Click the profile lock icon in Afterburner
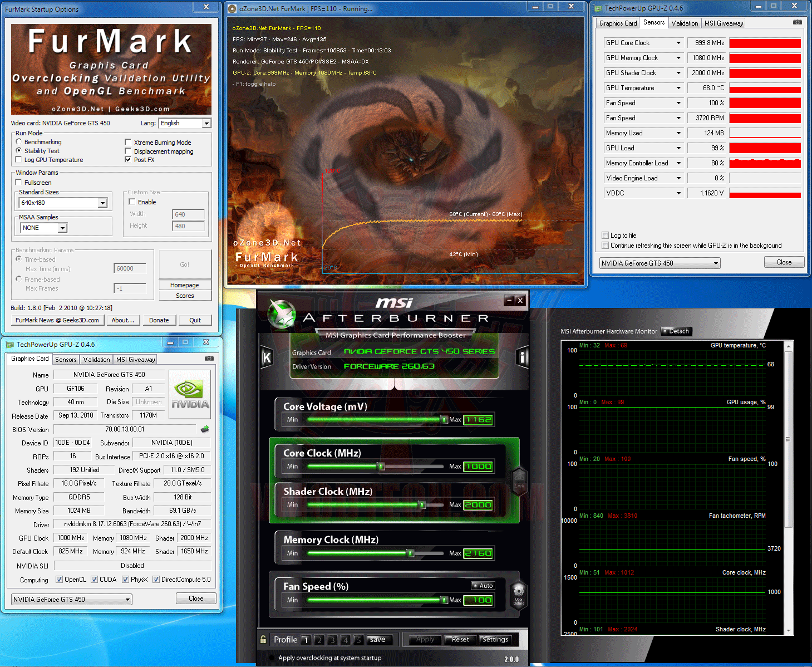The image size is (812, 667). [263, 639]
